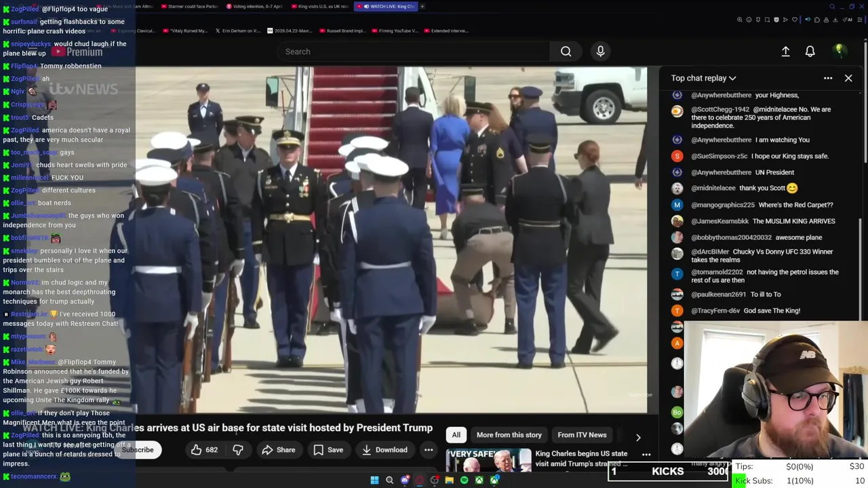Open a new browser tab with plus
This screenshot has width=868, height=488.
point(422,6)
